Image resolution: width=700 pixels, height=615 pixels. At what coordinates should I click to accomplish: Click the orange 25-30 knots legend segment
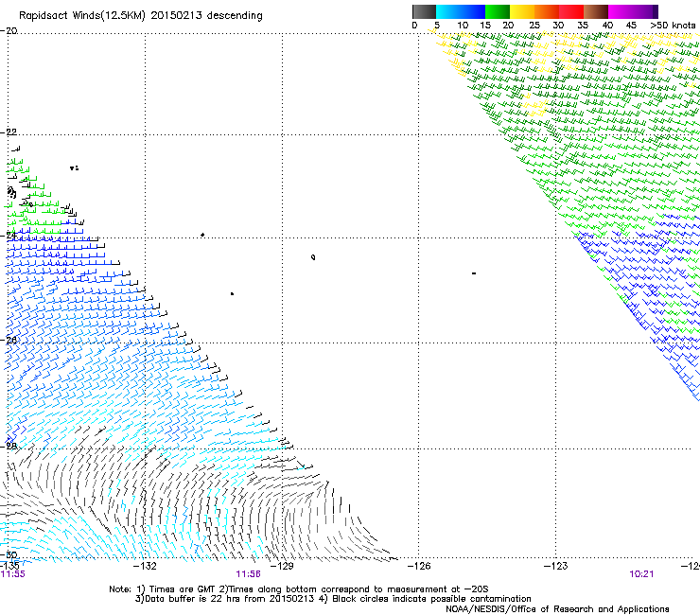click(547, 11)
